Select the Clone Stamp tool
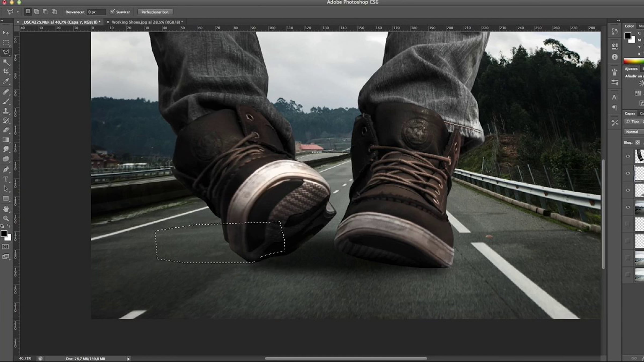Image resolution: width=644 pixels, height=362 pixels. pyautogui.click(x=6, y=111)
